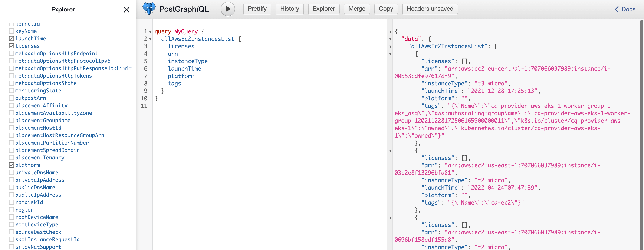Open the Headers unsaved button
Screen dimensions: 644x250
tap(430, 9)
